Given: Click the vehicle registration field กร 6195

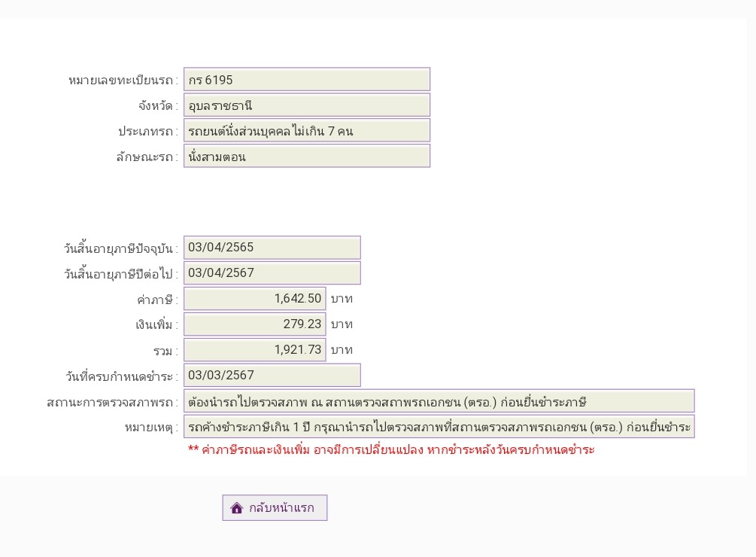Looking at the screenshot, I should pos(307,80).
